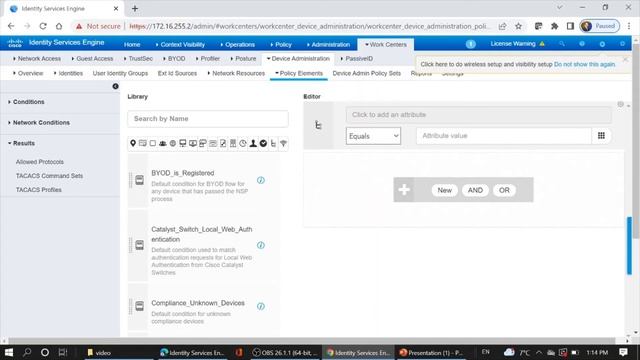Collapse the left sidebar panel arrow

coord(116,86)
